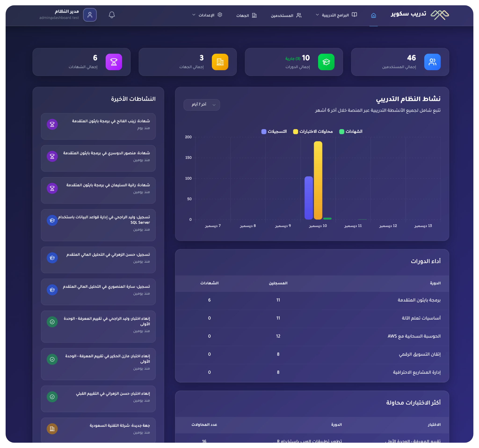479x448 pixels.
Task: Click the green graduation cap courses icon
Action: pos(326,62)
